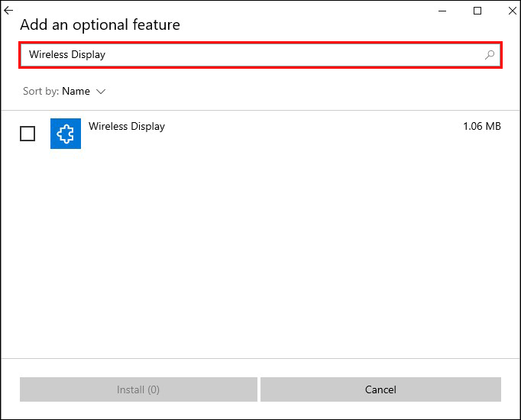This screenshot has height=420, width=521.
Task: Click the 1.06 MB size text
Action: pos(481,126)
